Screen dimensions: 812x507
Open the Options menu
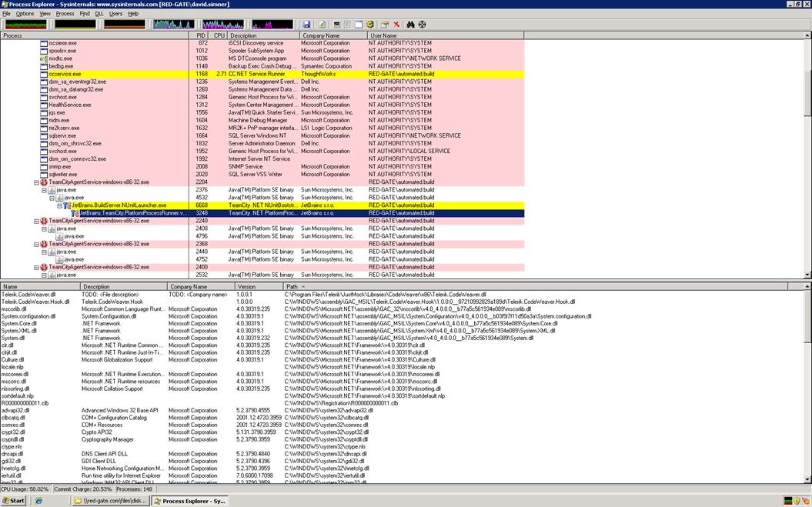(x=25, y=14)
